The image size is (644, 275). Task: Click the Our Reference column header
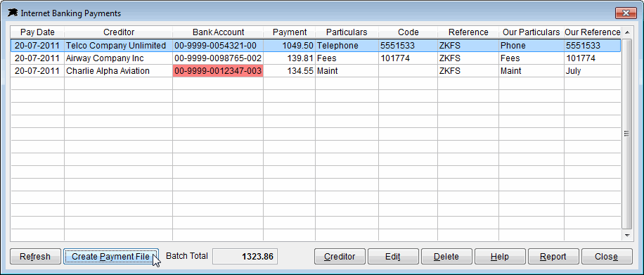click(593, 32)
